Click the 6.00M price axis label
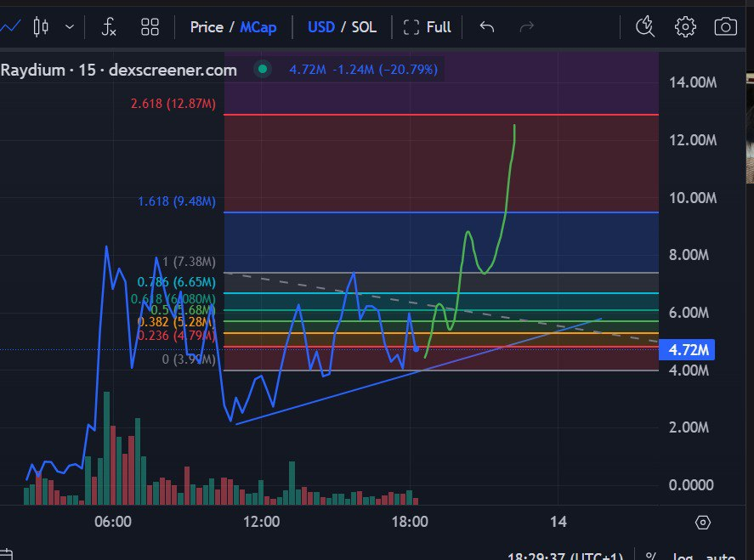The image size is (754, 560). pyautogui.click(x=689, y=313)
